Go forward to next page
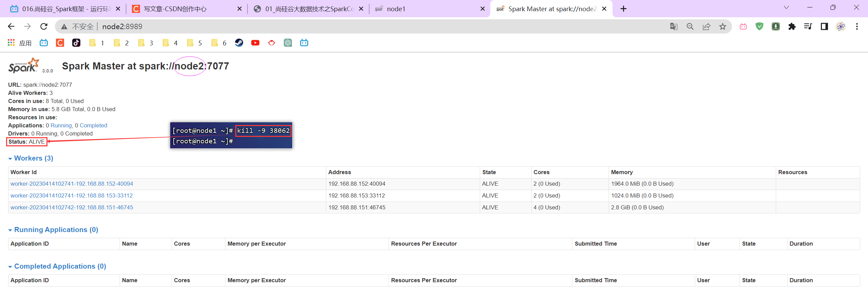The height and width of the screenshot is (291, 868). [27, 26]
